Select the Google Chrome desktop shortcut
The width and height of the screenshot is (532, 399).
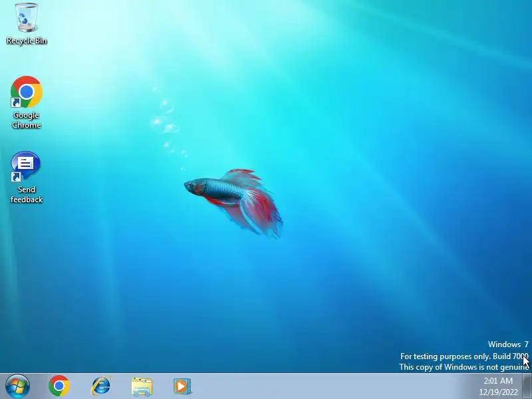27,102
